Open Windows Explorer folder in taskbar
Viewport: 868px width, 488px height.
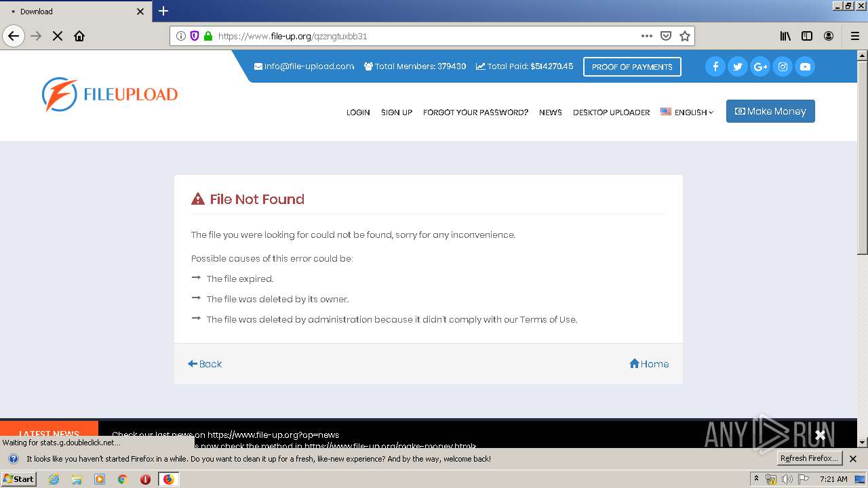point(77,479)
